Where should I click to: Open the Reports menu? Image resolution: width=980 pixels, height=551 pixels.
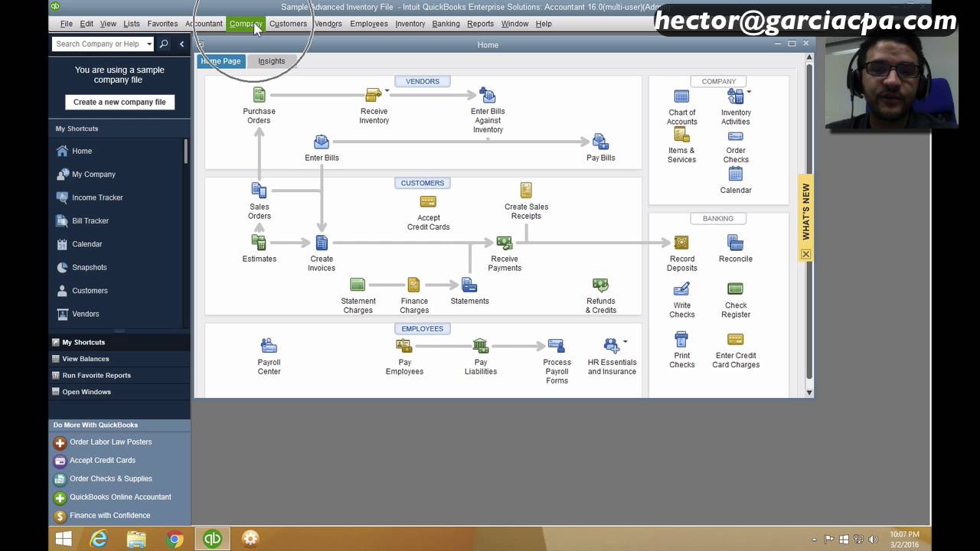click(x=480, y=24)
